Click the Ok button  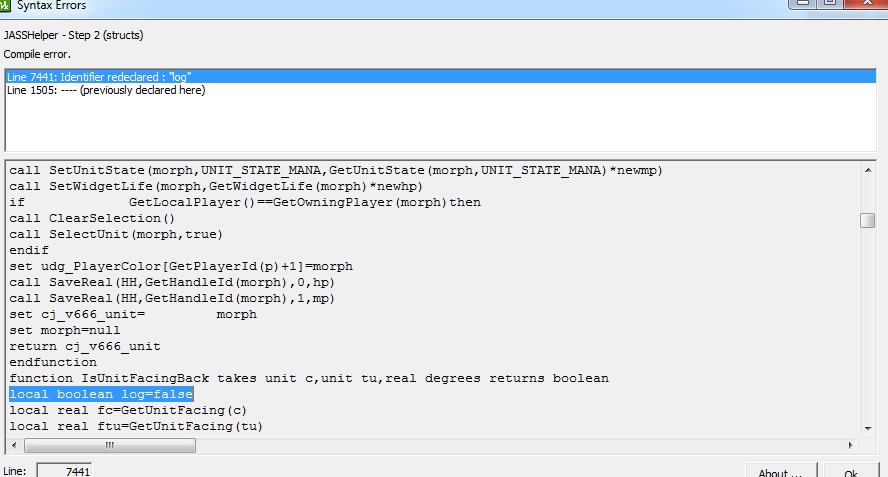[851, 471]
